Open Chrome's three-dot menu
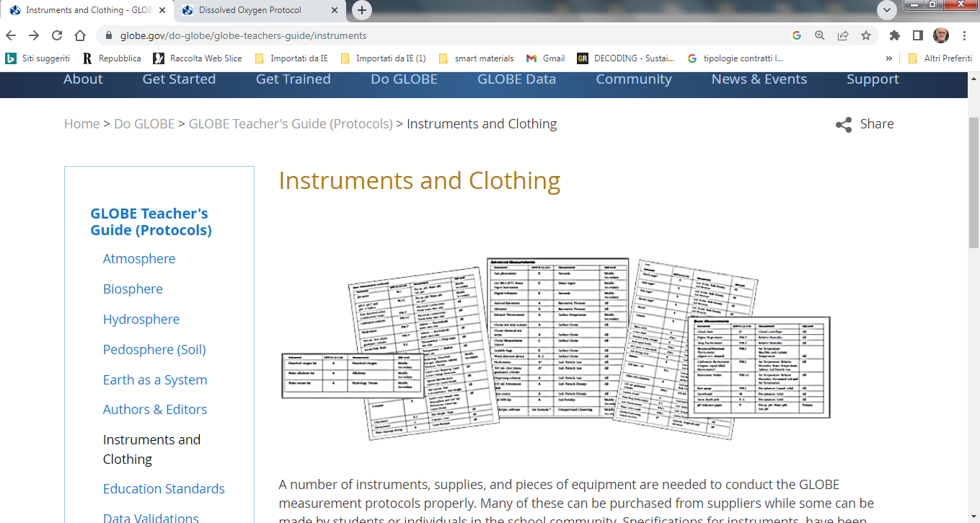This screenshot has width=980, height=523. (x=964, y=35)
